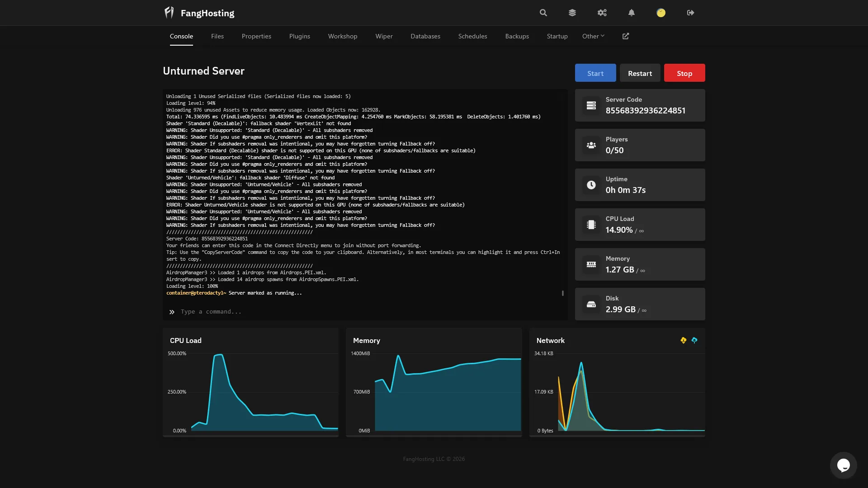Image resolution: width=868 pixels, height=488 pixels.
Task: Click the console output scrollbar thumb
Action: (563, 293)
